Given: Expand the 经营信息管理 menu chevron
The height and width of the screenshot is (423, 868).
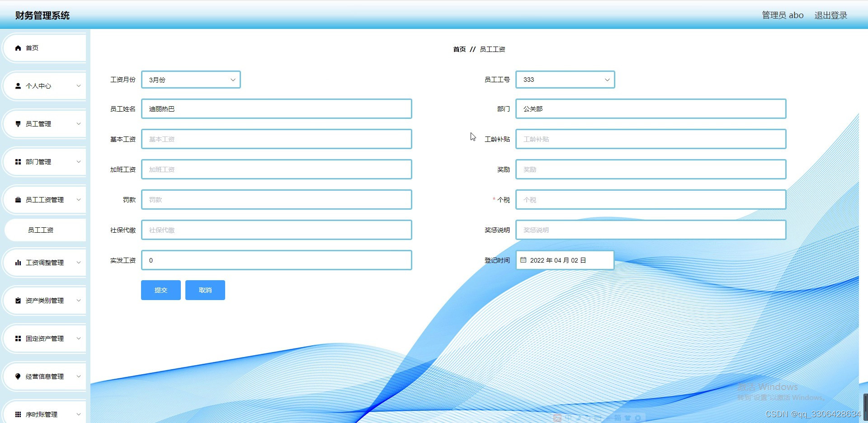Looking at the screenshot, I should pyautogui.click(x=79, y=376).
